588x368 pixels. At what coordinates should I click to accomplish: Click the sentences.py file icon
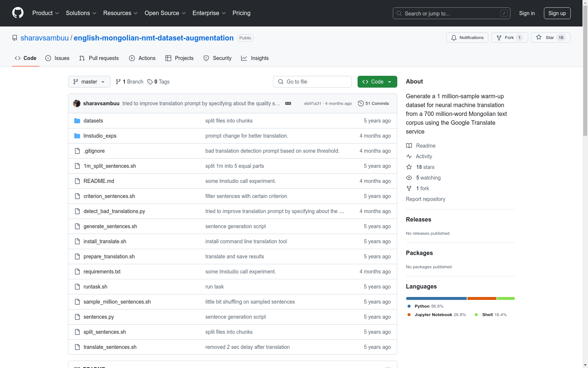[x=77, y=317]
